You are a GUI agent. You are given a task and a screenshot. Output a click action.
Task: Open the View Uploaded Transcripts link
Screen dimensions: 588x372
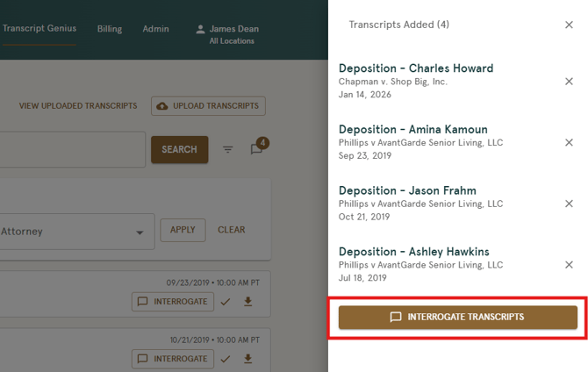pos(78,106)
